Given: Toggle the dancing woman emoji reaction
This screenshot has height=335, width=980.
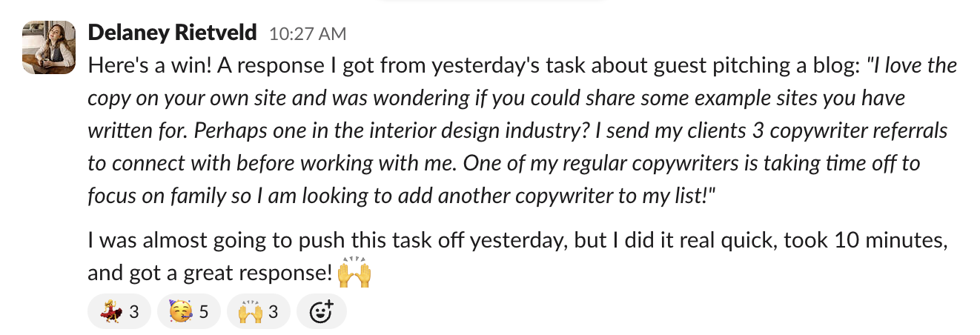Looking at the screenshot, I should 119,312.
